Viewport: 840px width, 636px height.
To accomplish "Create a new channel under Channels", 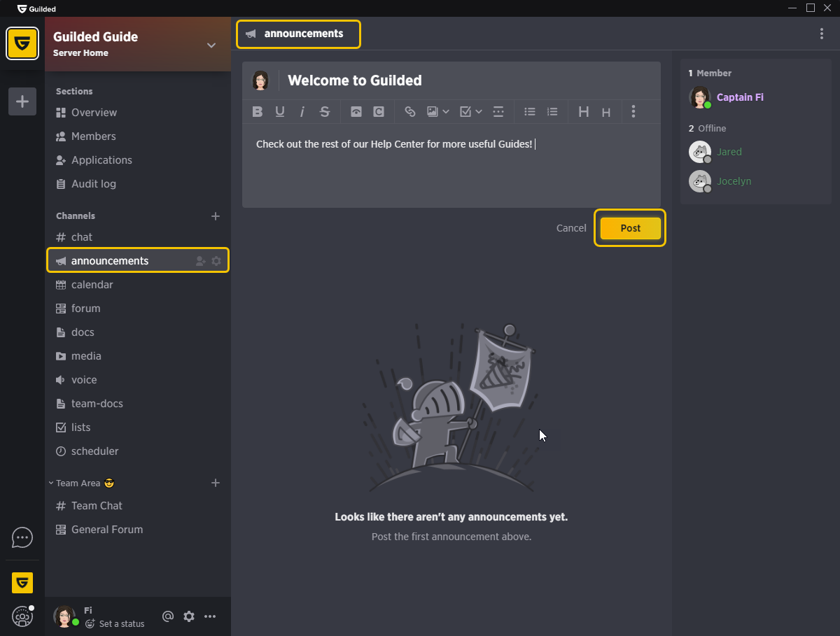I will (x=216, y=216).
